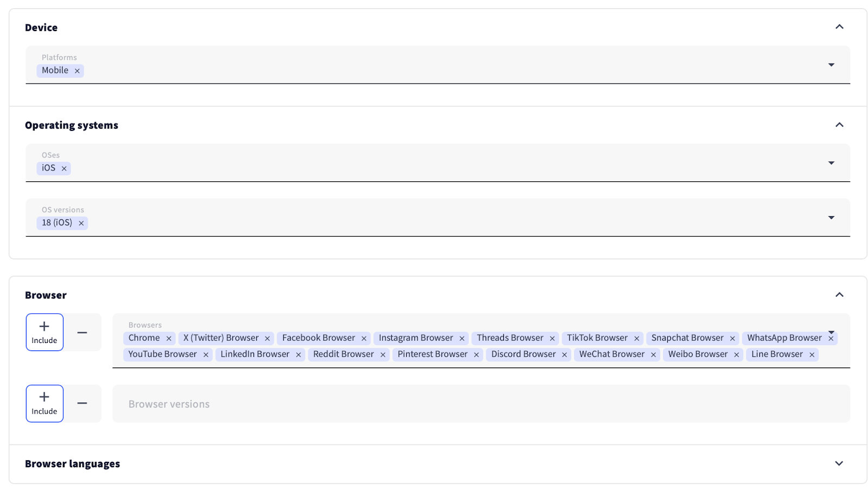Open the Browsers dropdown arrow
The height and width of the screenshot is (489, 868).
(831, 332)
